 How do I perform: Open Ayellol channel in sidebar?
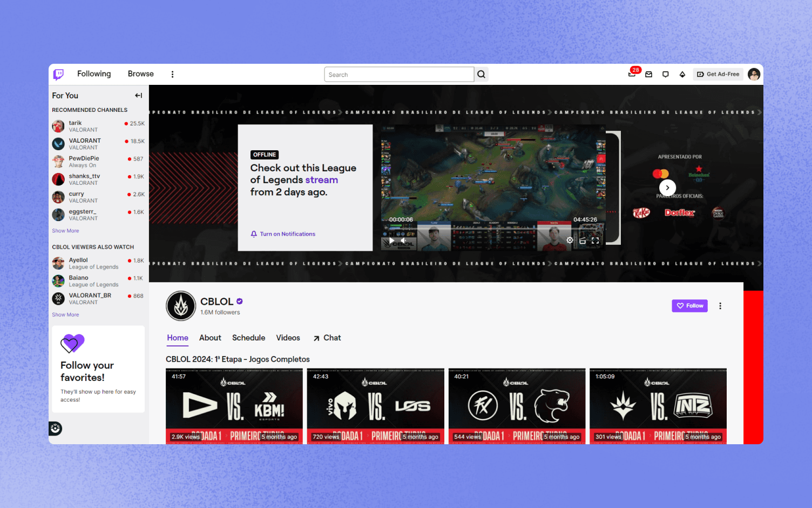pyautogui.click(x=98, y=263)
